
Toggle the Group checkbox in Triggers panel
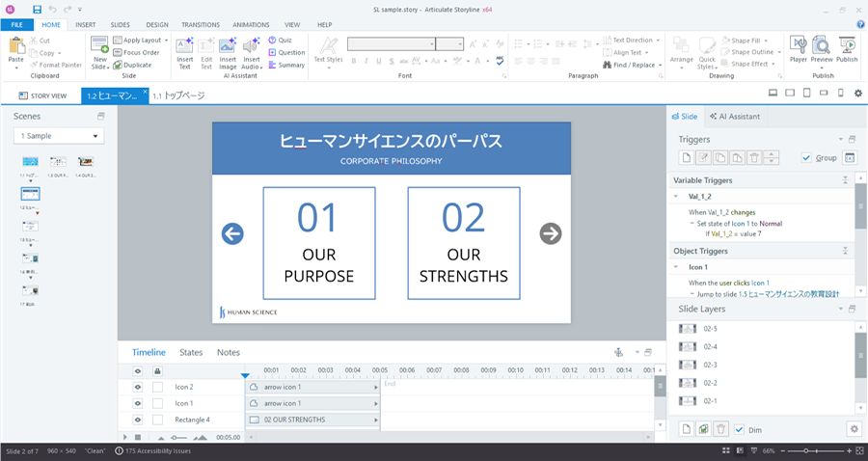click(806, 158)
